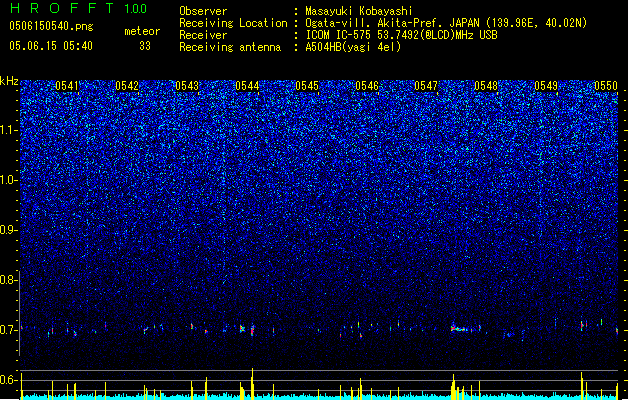Click observer name Masayuki Kobayashi

(359, 11)
